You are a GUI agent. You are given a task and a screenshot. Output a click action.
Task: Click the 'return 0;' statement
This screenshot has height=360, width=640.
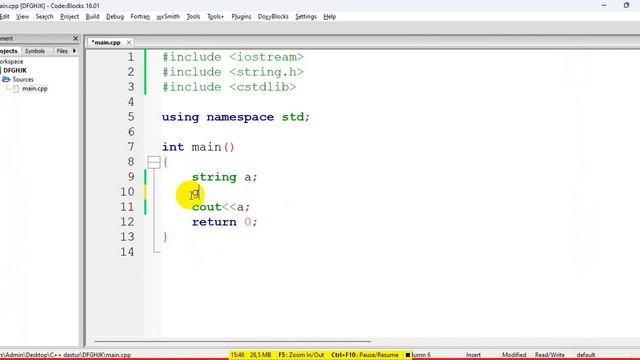coord(224,222)
